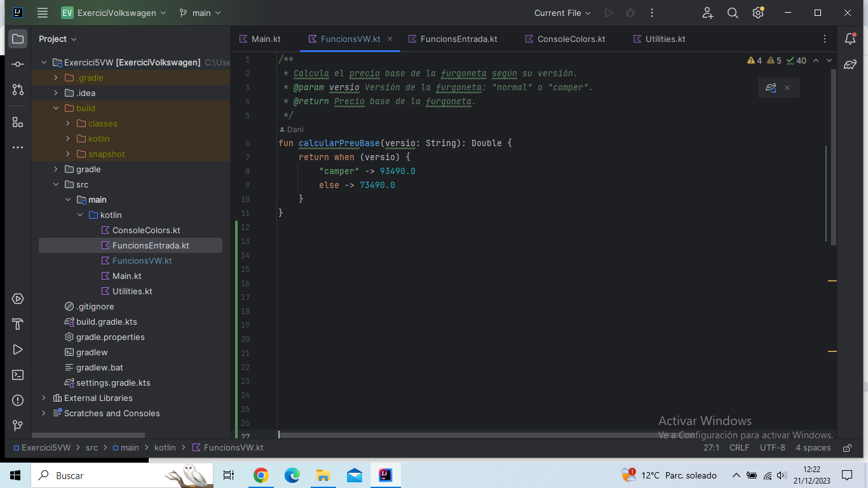Click the Debug bug icon
This screenshot has width=868, height=488.
(x=630, y=13)
